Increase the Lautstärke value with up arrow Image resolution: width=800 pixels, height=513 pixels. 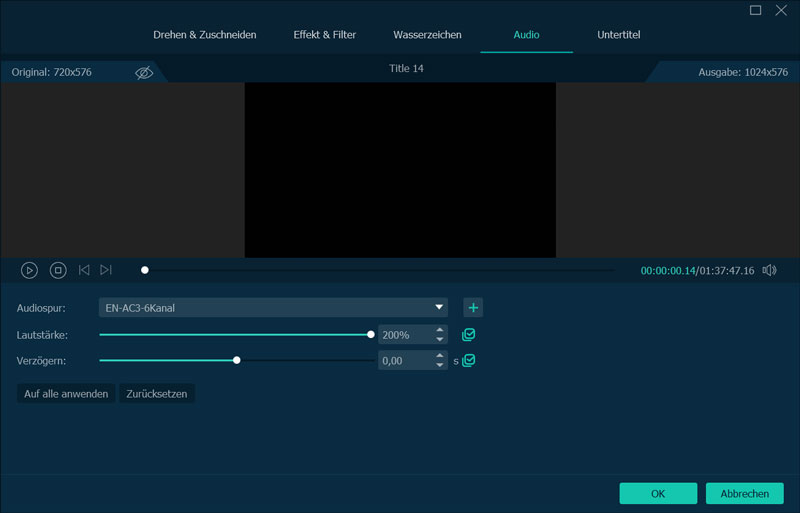click(x=440, y=330)
